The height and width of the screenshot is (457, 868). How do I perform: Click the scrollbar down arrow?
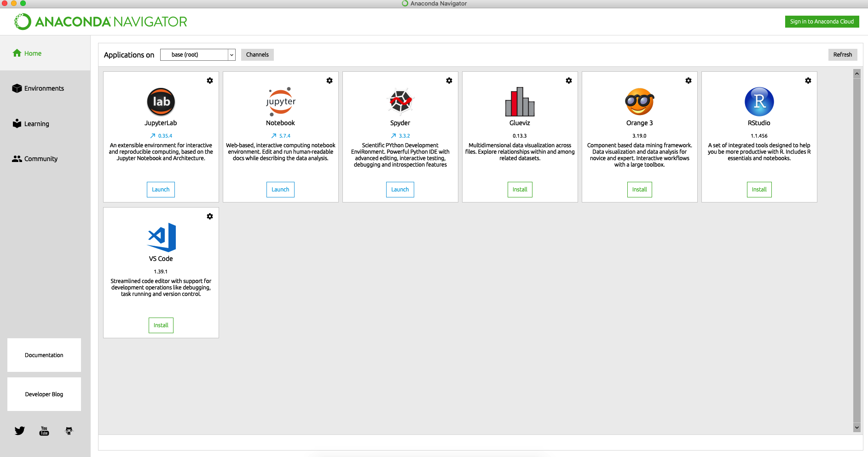point(857,428)
